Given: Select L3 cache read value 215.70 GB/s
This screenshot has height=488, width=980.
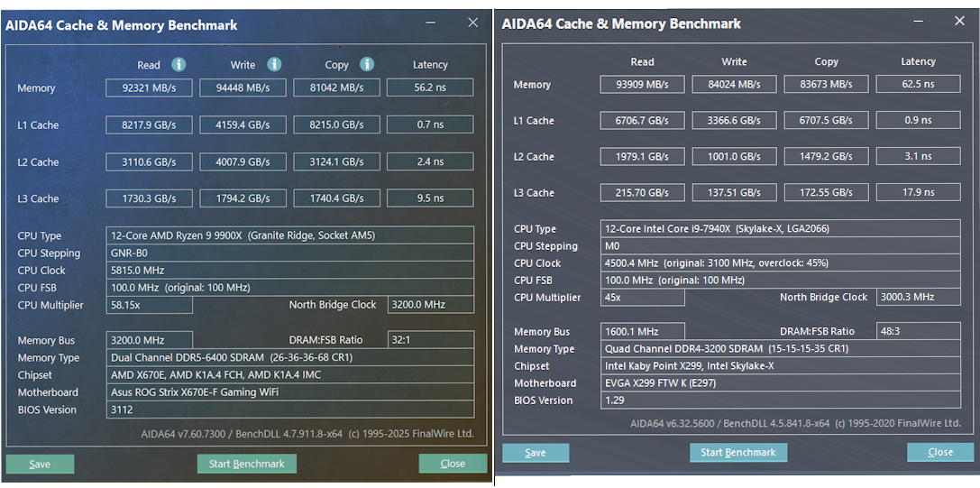Looking at the screenshot, I should pyautogui.click(x=642, y=193).
